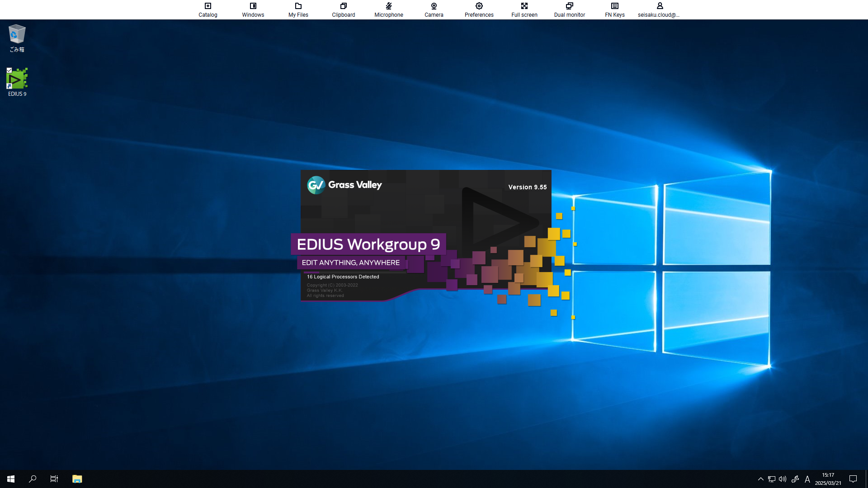Select the Recycle Bin desktop icon

pos(17,38)
